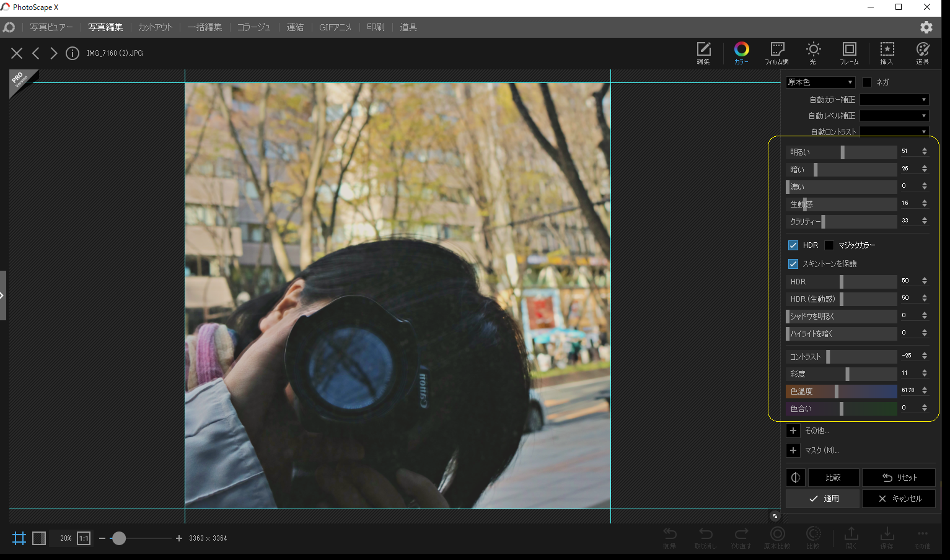
Task: Open image info with the info icon
Action: tap(73, 53)
